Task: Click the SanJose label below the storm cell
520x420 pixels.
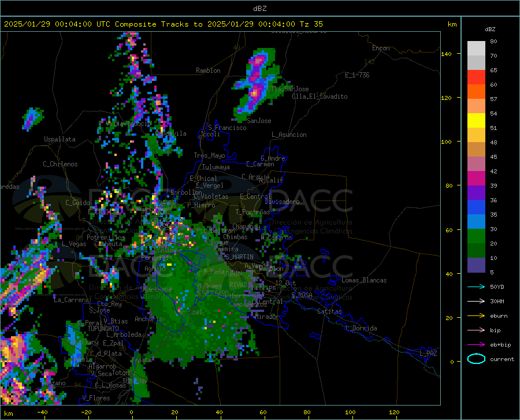Action: 259,121
